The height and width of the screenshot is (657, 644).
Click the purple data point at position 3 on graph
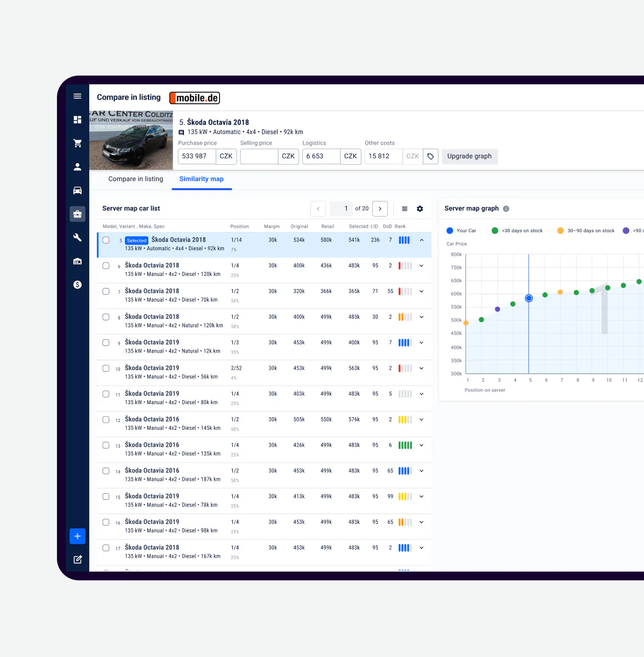[x=497, y=309]
